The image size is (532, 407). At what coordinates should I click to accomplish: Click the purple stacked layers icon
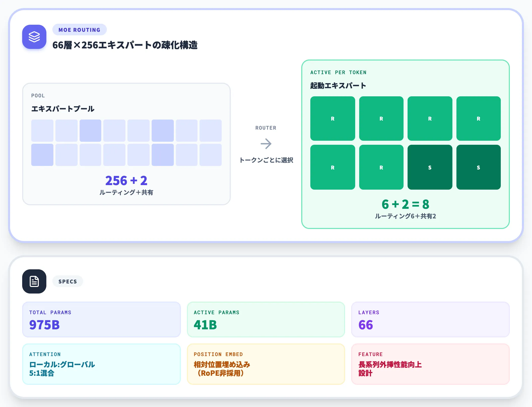coord(34,37)
